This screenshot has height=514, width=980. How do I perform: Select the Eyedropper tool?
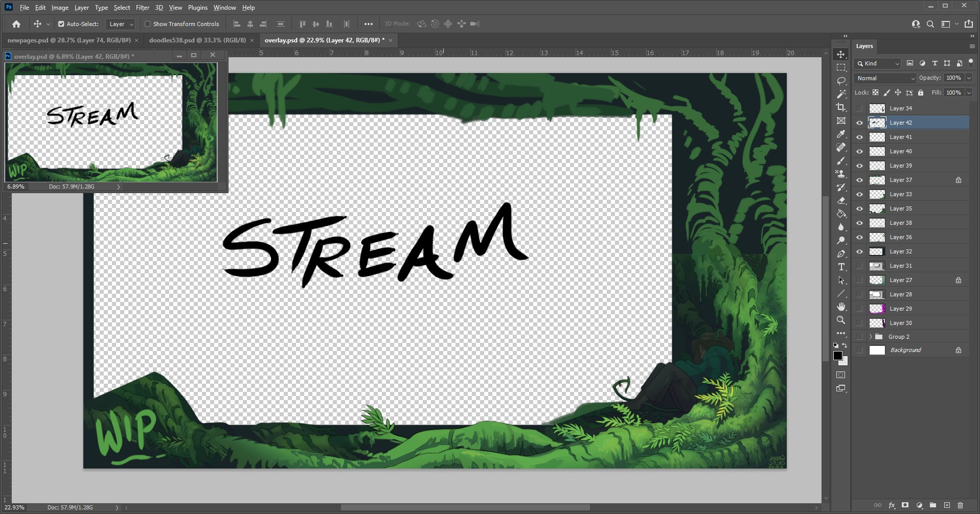click(841, 134)
